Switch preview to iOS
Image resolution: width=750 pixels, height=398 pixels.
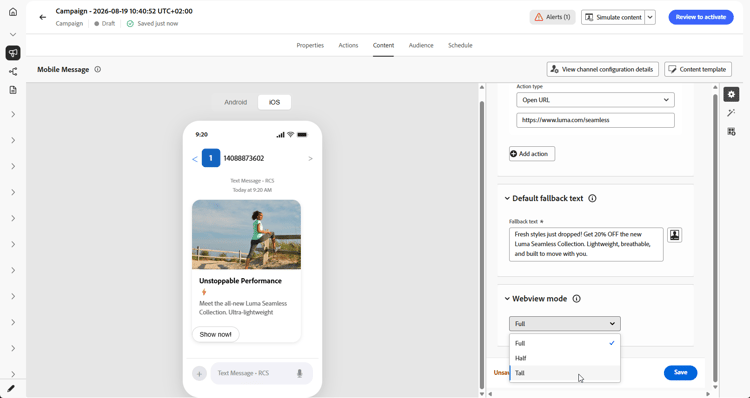coord(274,102)
